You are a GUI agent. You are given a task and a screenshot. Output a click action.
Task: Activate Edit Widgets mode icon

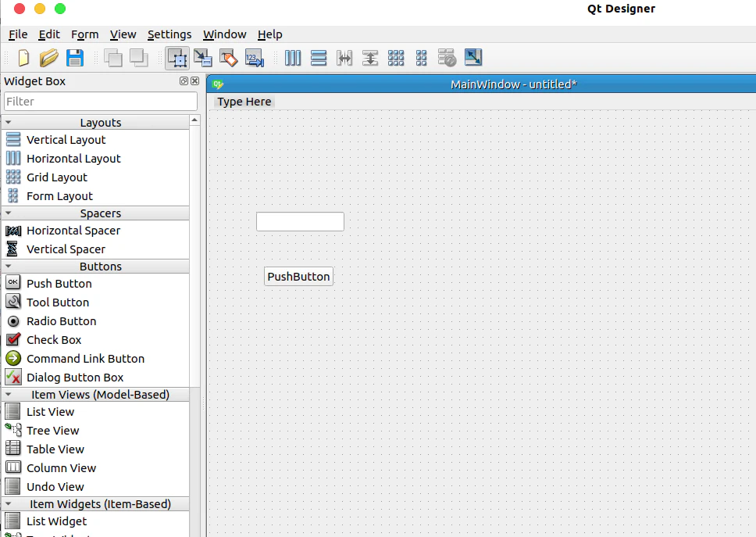[177, 58]
